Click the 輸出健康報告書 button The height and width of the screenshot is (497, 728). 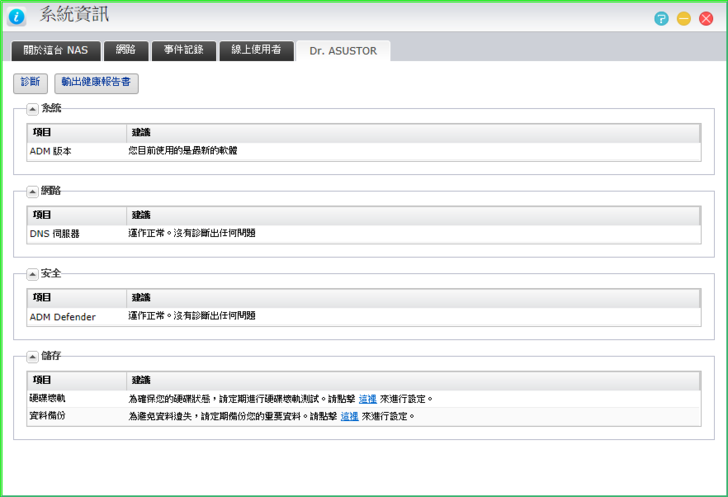pyautogui.click(x=96, y=83)
